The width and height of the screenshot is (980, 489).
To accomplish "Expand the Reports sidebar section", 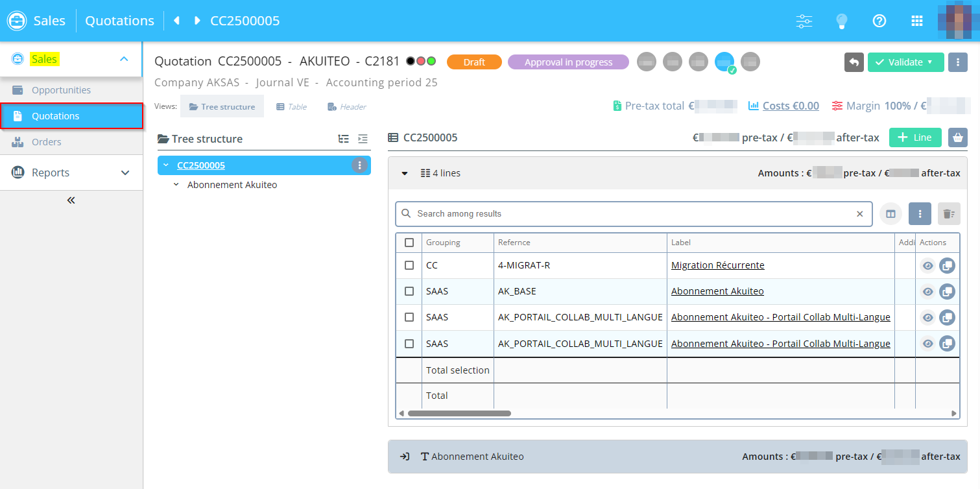I will 125,173.
